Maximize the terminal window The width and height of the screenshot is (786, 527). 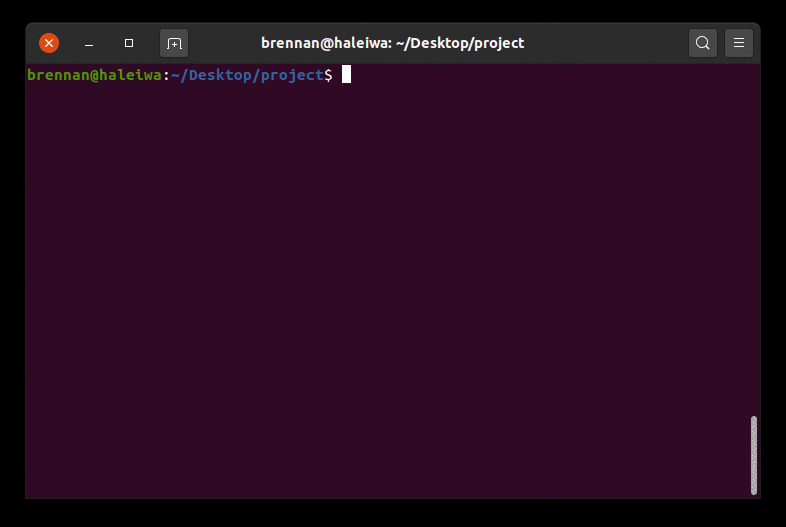pos(129,43)
